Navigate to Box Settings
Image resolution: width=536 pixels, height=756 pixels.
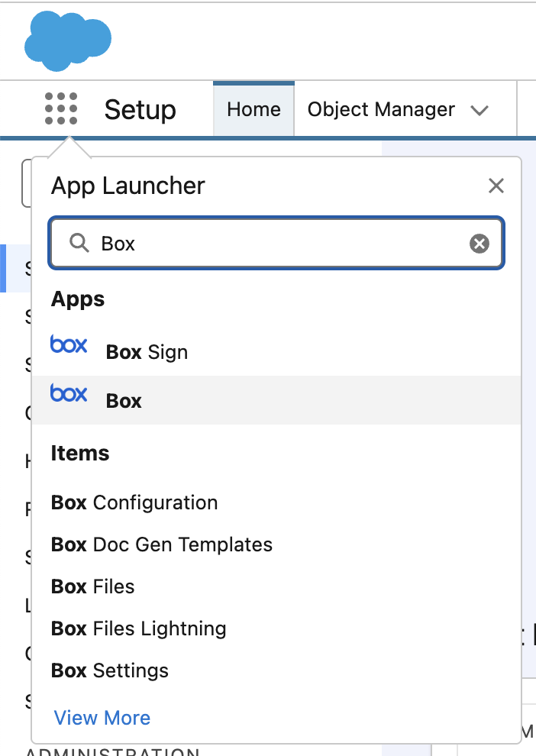(110, 670)
